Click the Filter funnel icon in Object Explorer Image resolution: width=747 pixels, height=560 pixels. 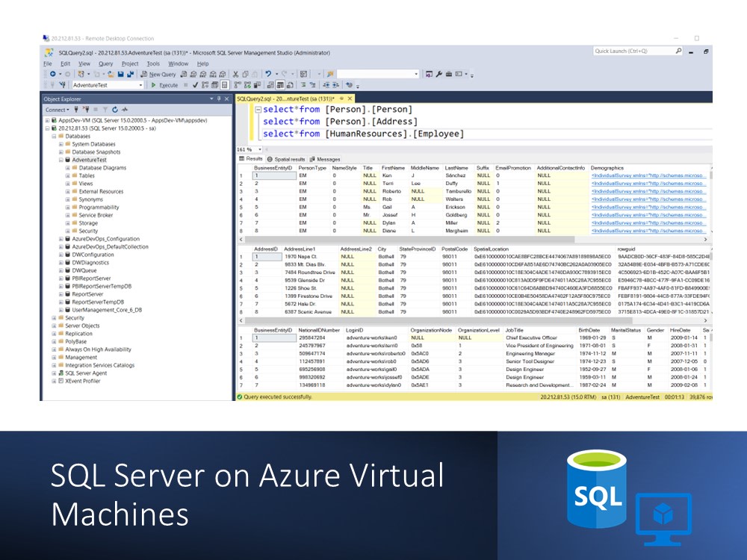tap(105, 110)
